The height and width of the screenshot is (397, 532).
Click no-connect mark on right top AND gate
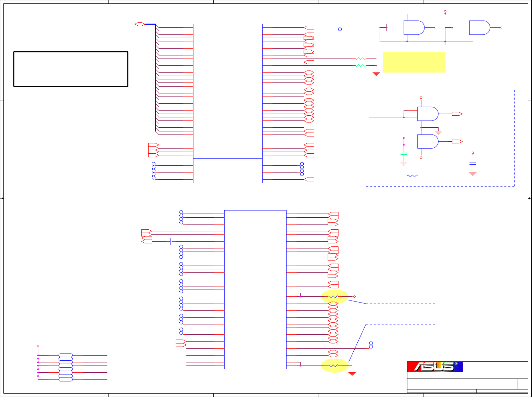501,28
